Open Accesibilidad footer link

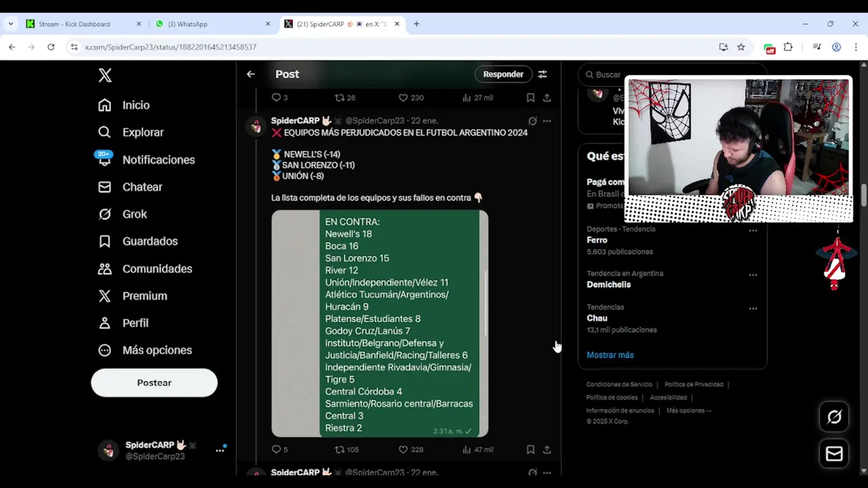668,397
